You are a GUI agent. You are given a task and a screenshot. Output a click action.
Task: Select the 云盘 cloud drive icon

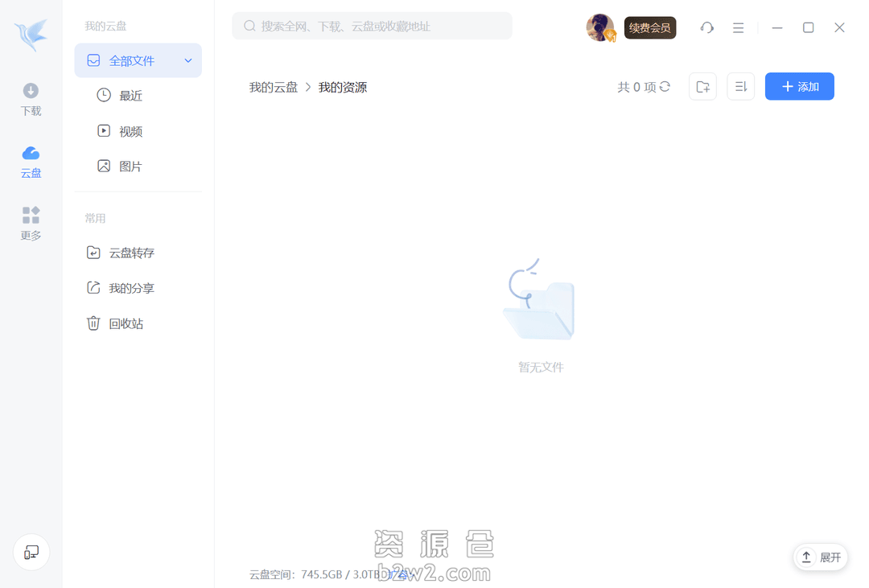pyautogui.click(x=31, y=159)
